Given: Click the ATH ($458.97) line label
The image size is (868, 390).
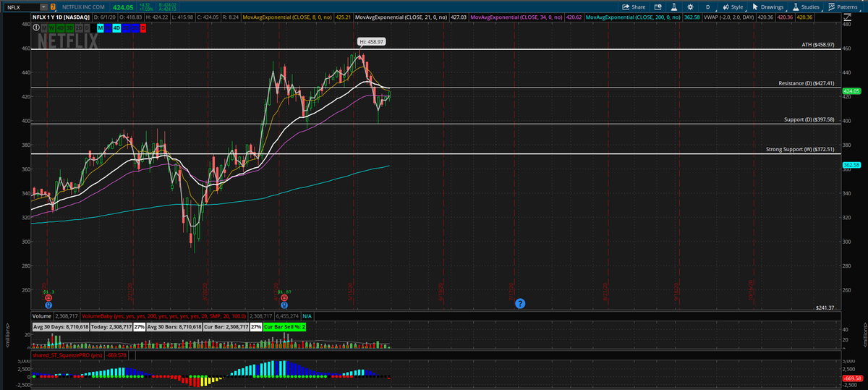Looking at the screenshot, I should pyautogui.click(x=818, y=45).
